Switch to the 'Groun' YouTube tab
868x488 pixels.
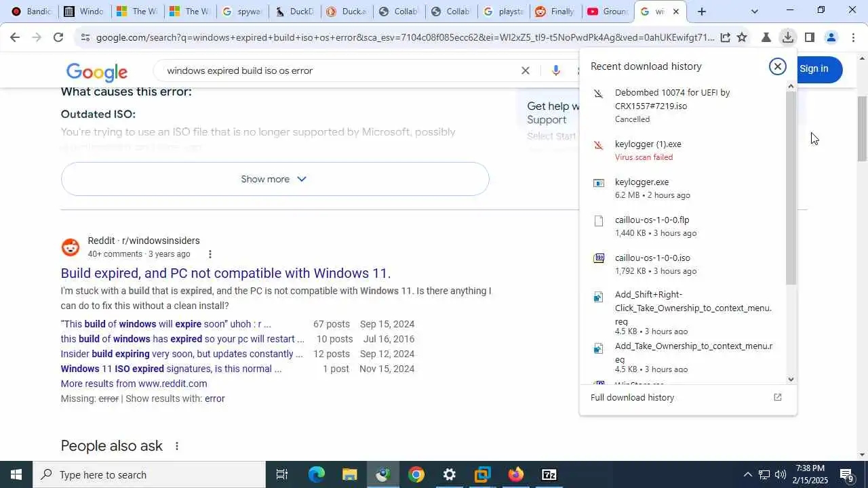[608, 12]
